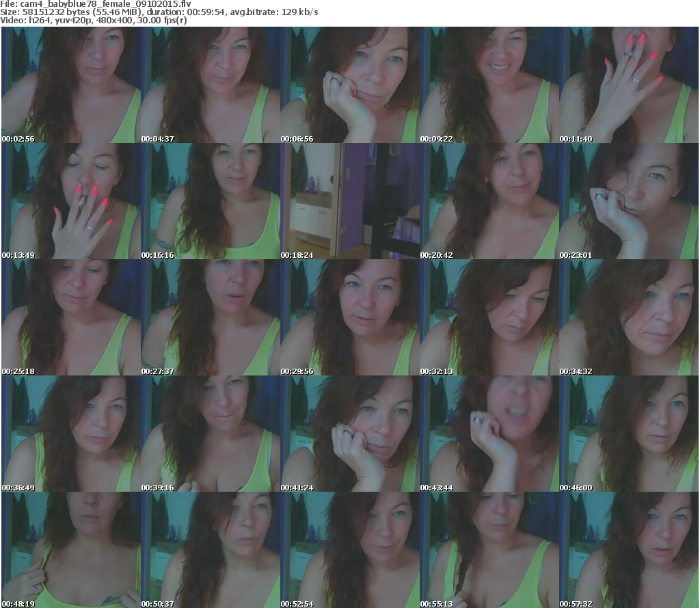Click the file name cam4_babyblue78_female_09102015.flv
The height and width of the screenshot is (608, 700).
105,4
